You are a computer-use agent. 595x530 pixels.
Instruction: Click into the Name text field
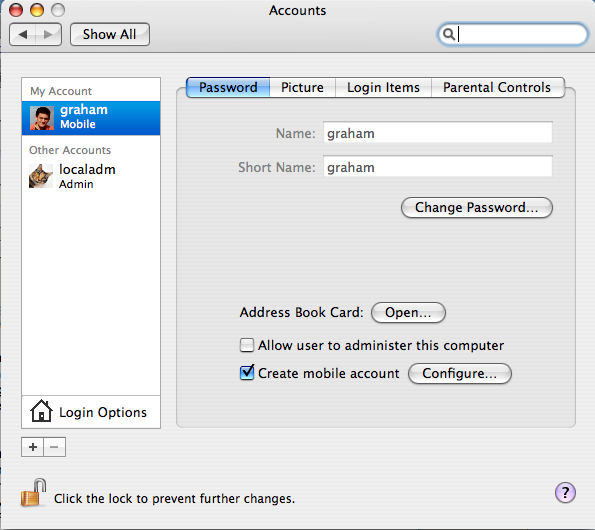438,132
